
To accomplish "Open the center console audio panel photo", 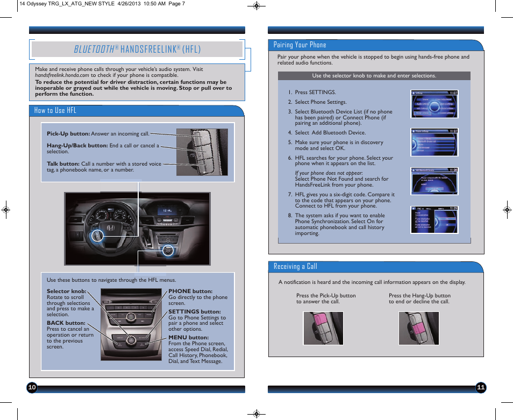I will pos(131,324).
